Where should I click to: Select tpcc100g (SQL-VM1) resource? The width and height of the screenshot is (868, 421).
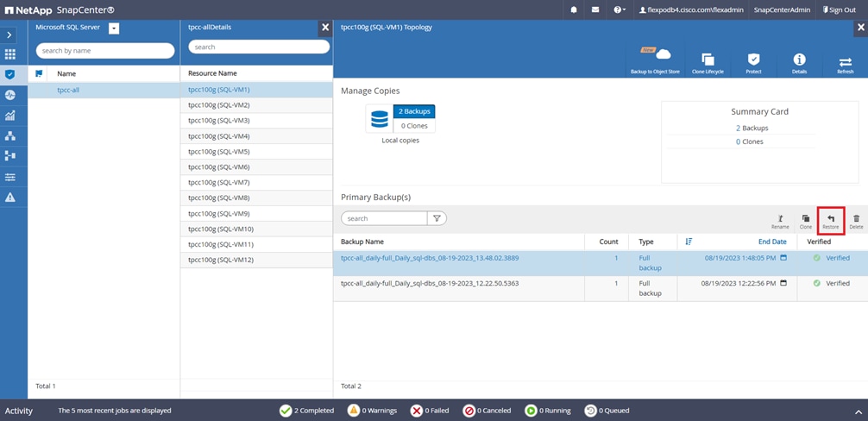(x=256, y=89)
